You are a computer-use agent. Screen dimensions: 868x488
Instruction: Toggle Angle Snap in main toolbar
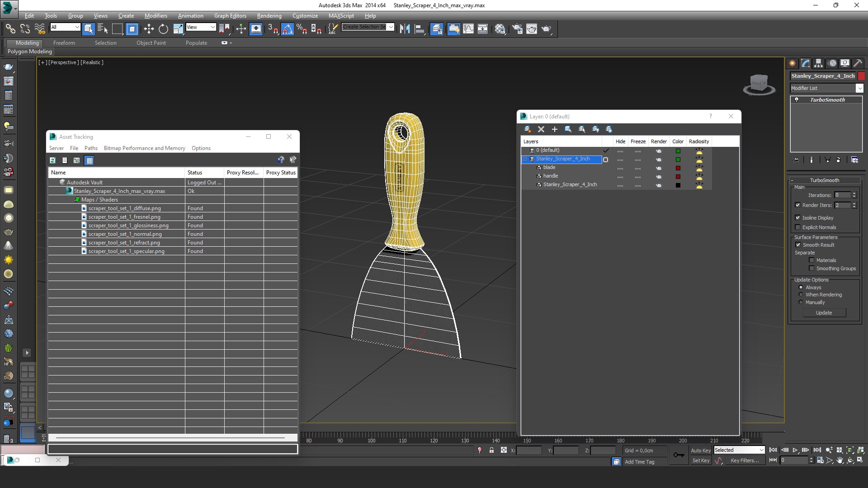(288, 29)
